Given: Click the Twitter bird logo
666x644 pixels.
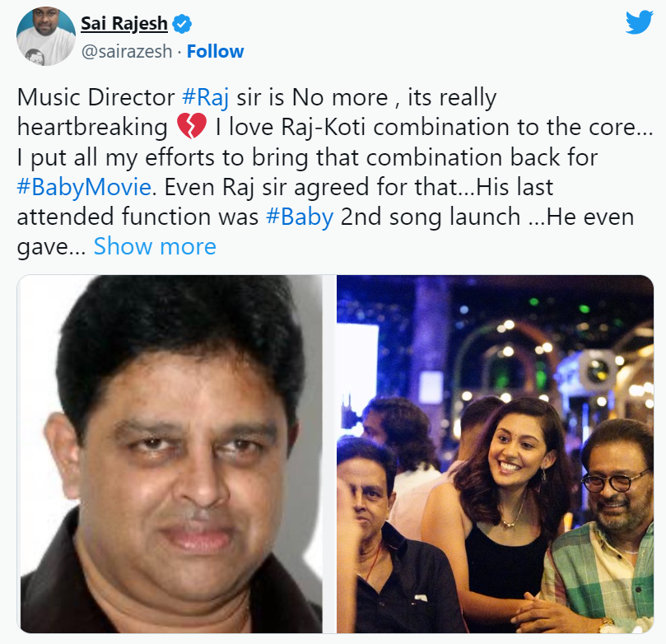Looking at the screenshot, I should pyautogui.click(x=639, y=22).
